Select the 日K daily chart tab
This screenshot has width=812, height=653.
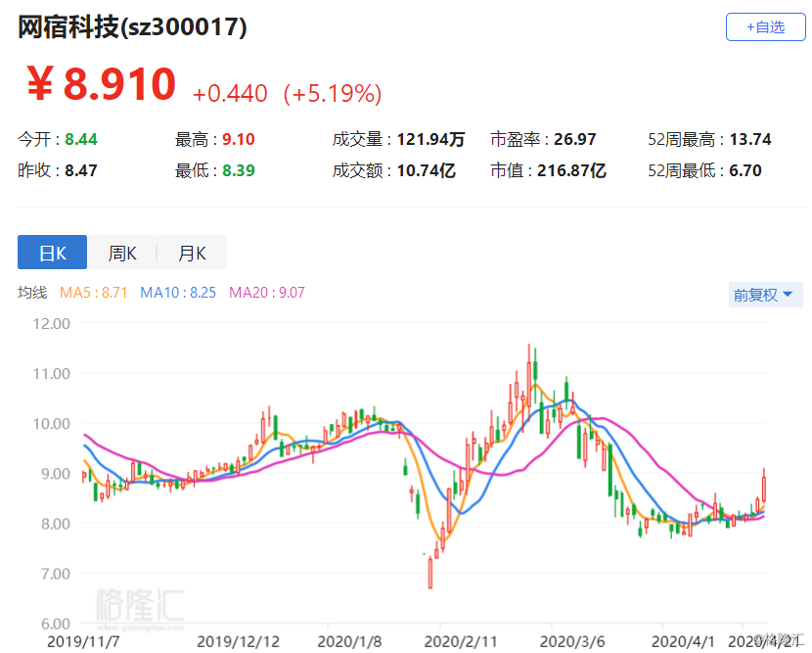(x=52, y=253)
